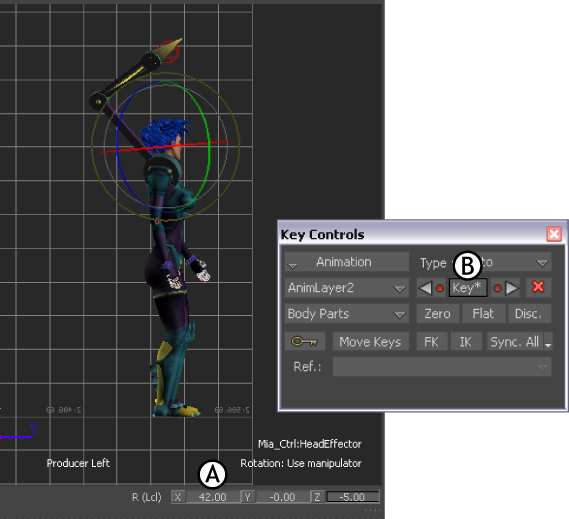Toggle the X rotation axis button
Screen dimensions: 569x519
(x=178, y=497)
